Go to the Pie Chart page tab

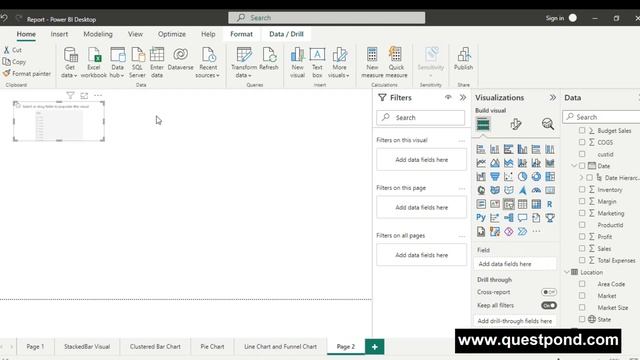click(212, 347)
